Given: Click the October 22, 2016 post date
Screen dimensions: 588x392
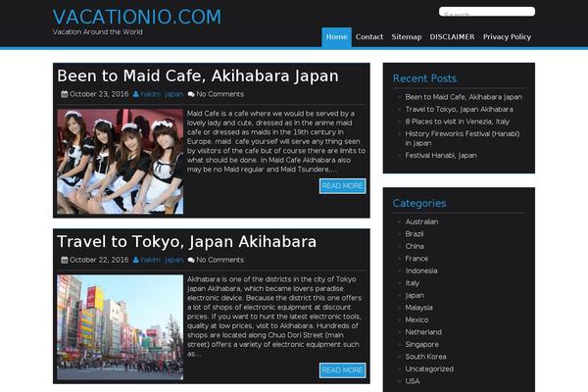Looking at the screenshot, I should click(x=99, y=261).
